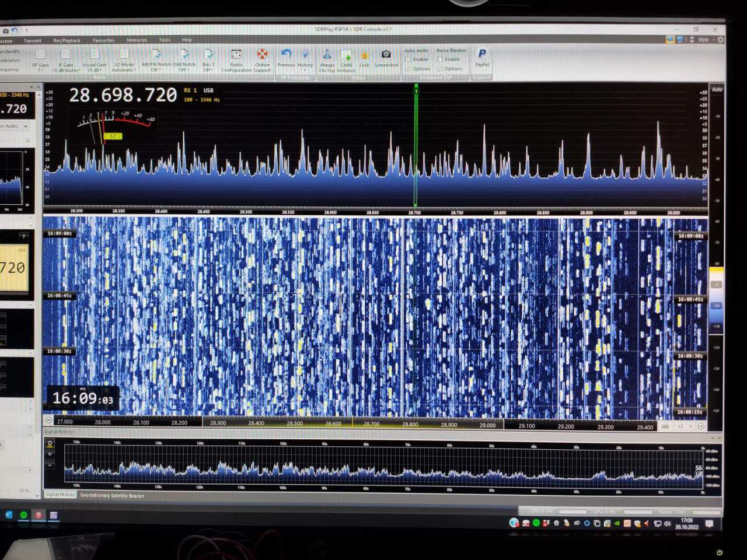Open the Style dropdown
The width and height of the screenshot is (747, 560).
point(706,40)
